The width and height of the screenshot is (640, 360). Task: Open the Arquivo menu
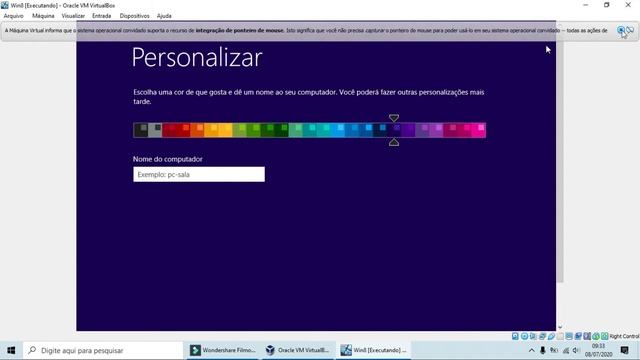[x=13, y=16]
